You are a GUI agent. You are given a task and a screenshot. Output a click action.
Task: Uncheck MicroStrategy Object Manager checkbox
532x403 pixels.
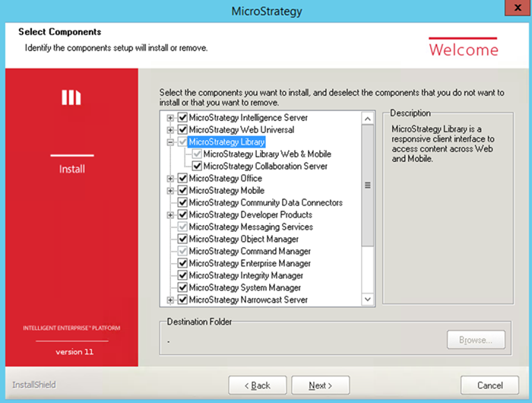(182, 239)
